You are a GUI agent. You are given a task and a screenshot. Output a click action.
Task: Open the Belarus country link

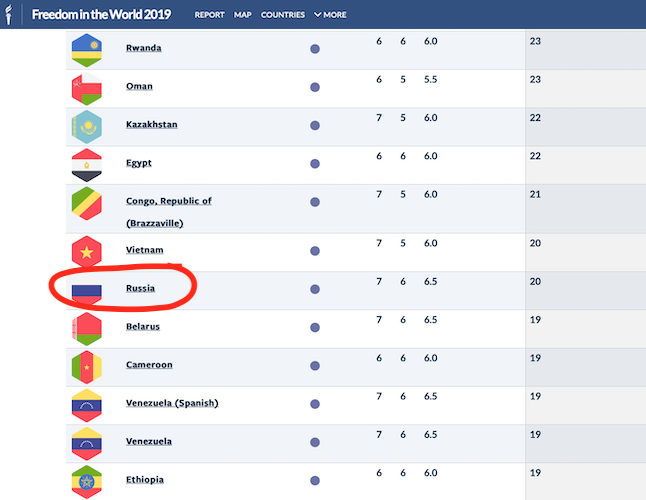point(142,327)
